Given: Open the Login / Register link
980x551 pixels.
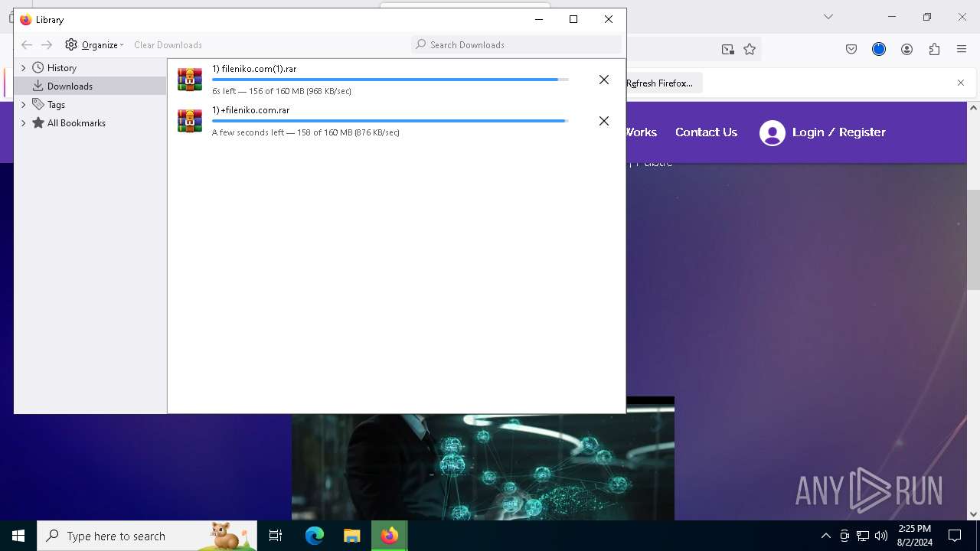Looking at the screenshot, I should click(x=838, y=132).
